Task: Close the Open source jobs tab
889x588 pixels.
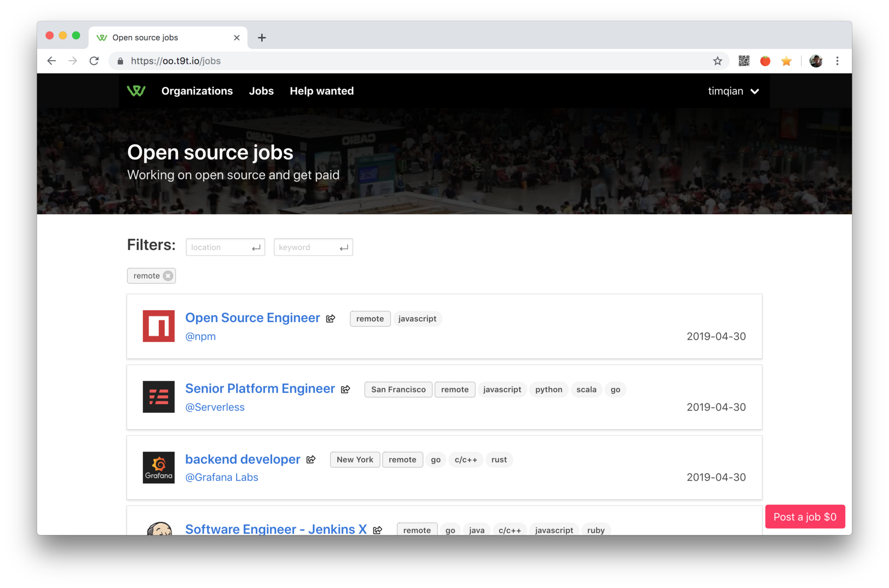Action: click(237, 38)
